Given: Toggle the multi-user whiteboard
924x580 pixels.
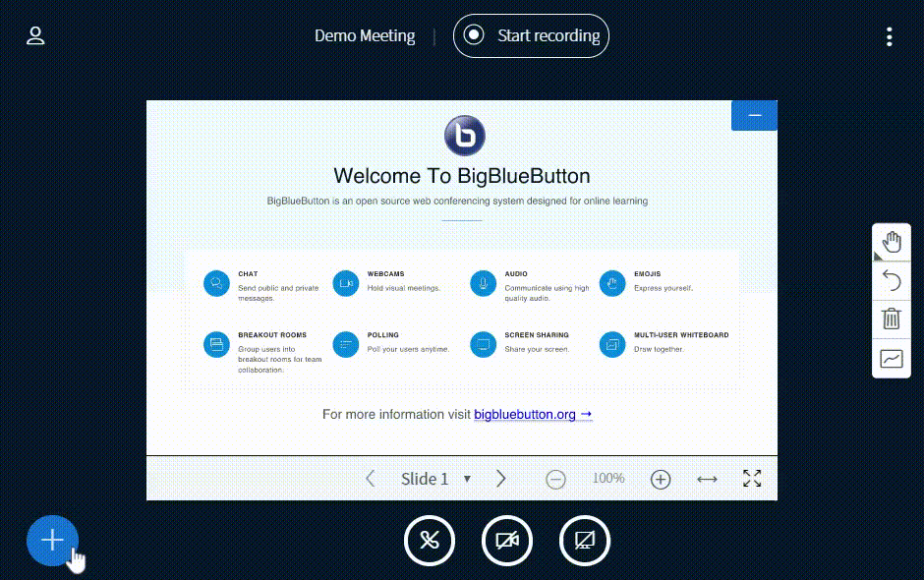Looking at the screenshot, I should (891, 359).
